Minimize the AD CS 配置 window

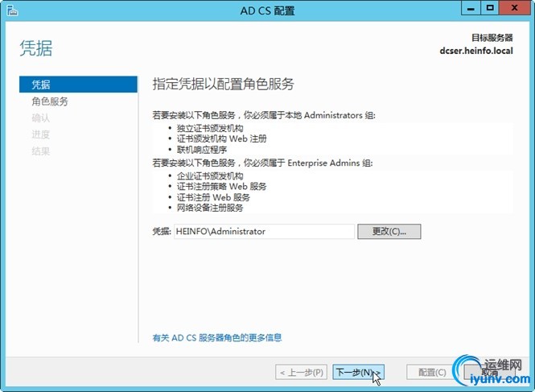click(x=471, y=8)
